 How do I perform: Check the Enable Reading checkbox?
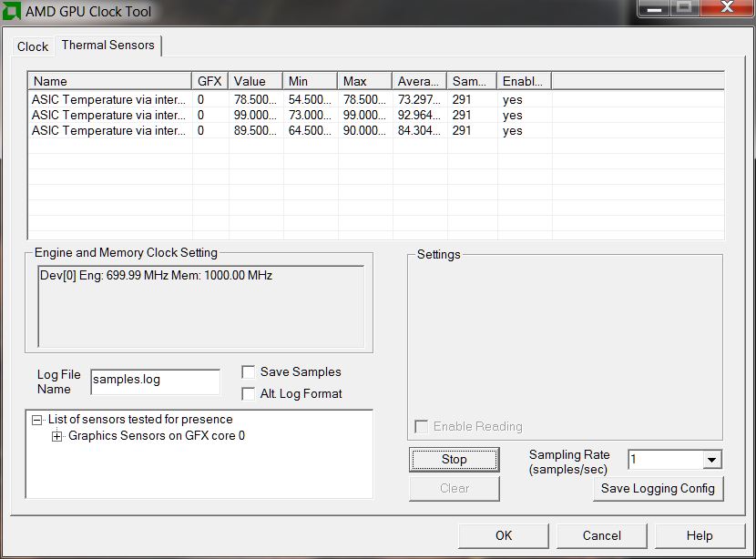[x=421, y=426]
